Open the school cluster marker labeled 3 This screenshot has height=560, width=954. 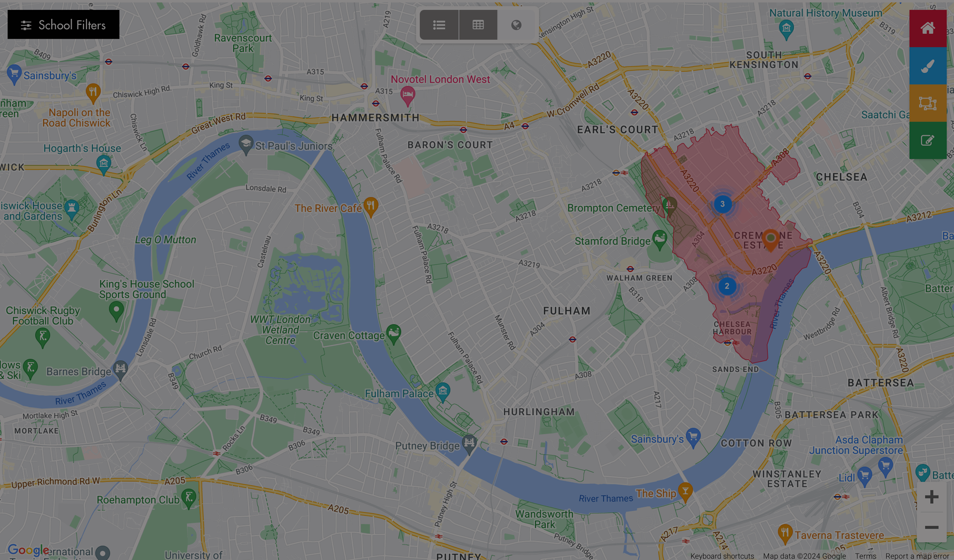pyautogui.click(x=722, y=204)
